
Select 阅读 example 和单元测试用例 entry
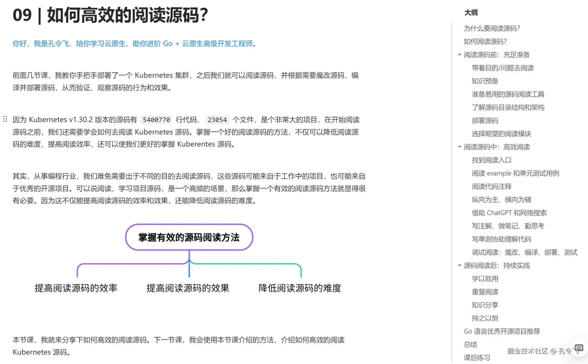click(515, 173)
